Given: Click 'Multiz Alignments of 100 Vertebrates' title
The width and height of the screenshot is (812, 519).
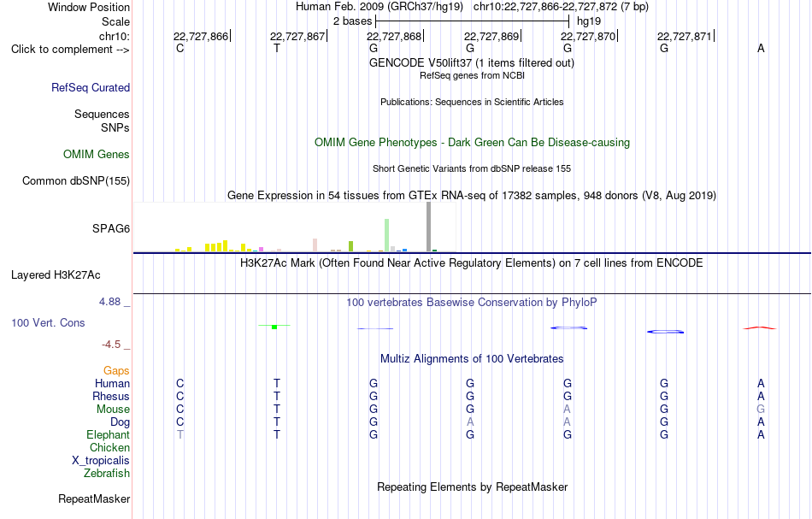Looking at the screenshot, I should 472,359.
